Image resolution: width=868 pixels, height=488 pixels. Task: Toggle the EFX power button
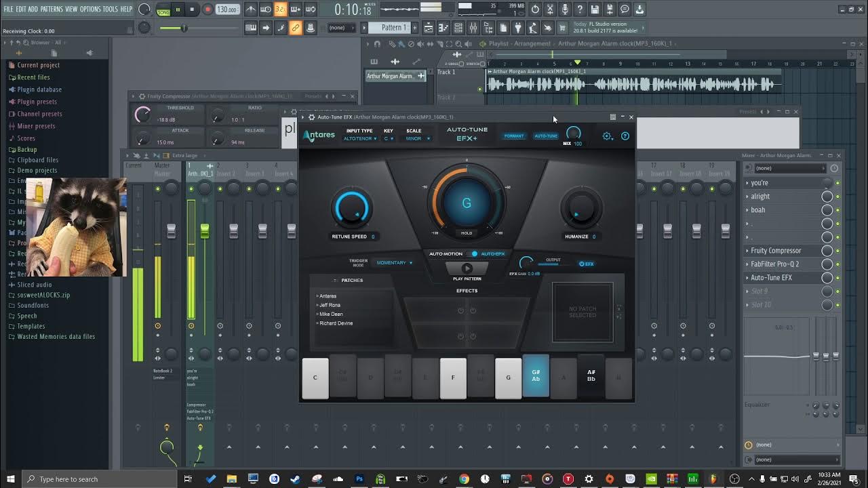tap(586, 264)
